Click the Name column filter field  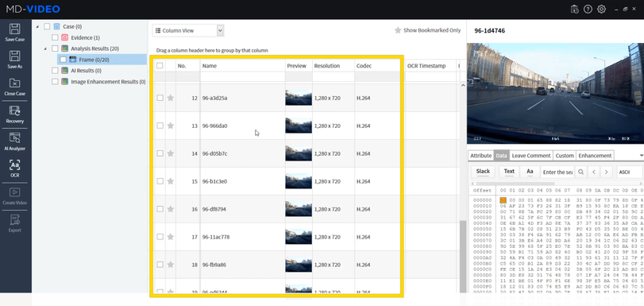point(243,77)
